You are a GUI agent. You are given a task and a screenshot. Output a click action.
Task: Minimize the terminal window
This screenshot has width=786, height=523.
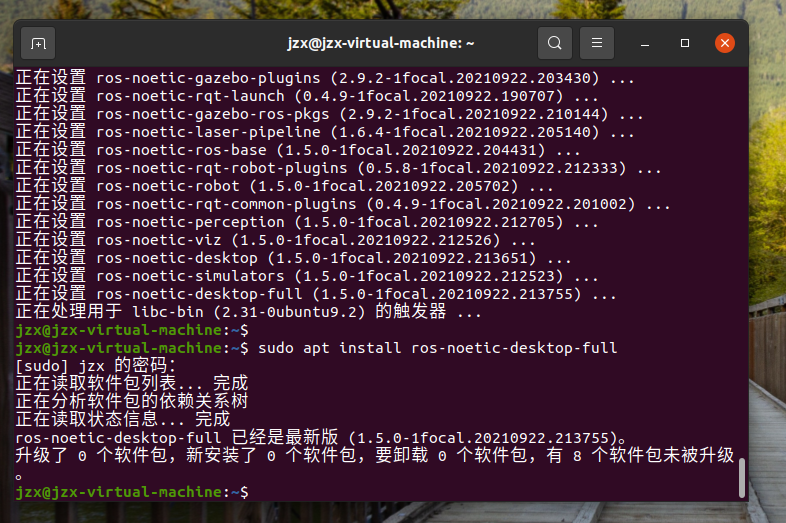click(645, 44)
